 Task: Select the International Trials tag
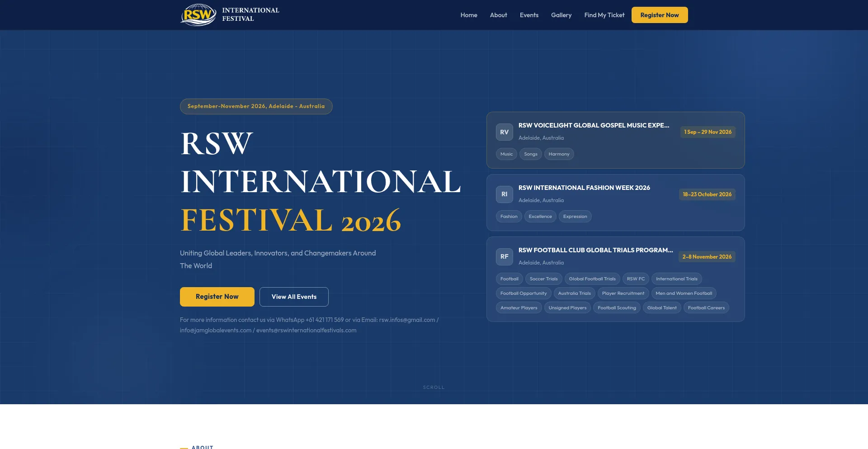click(x=676, y=279)
